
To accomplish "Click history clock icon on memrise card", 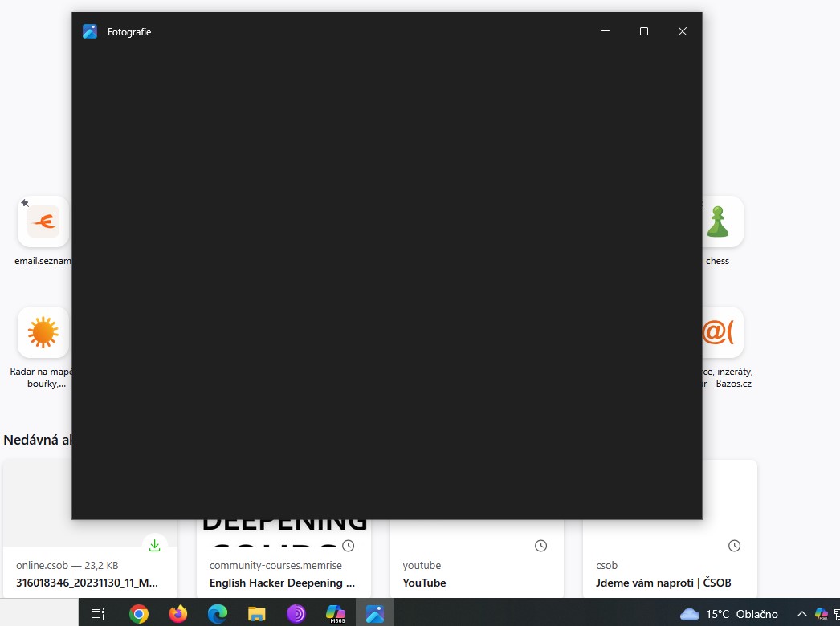I will (349, 546).
